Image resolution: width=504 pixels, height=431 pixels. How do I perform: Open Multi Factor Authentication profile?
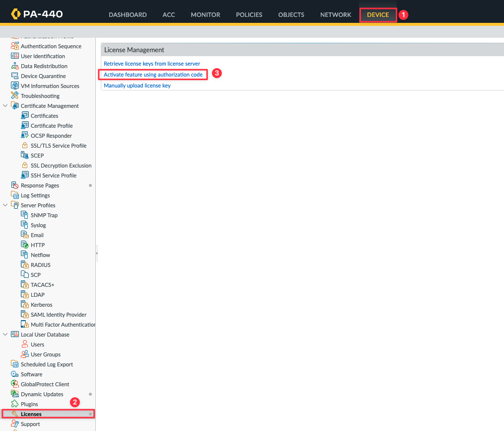click(63, 325)
